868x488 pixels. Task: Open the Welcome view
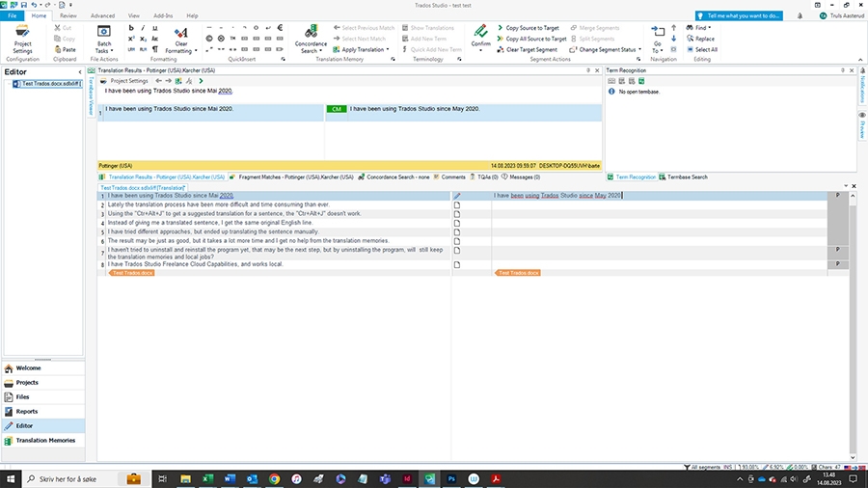43,368
